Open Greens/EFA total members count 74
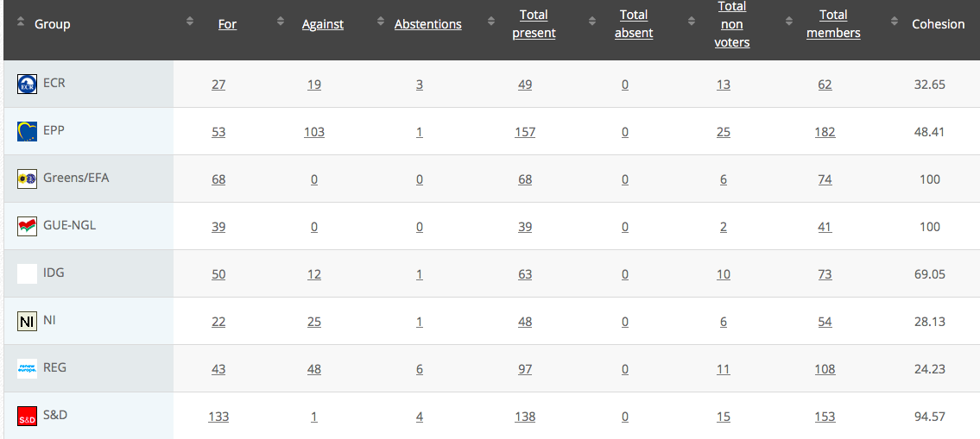980x439 pixels. 825,179
